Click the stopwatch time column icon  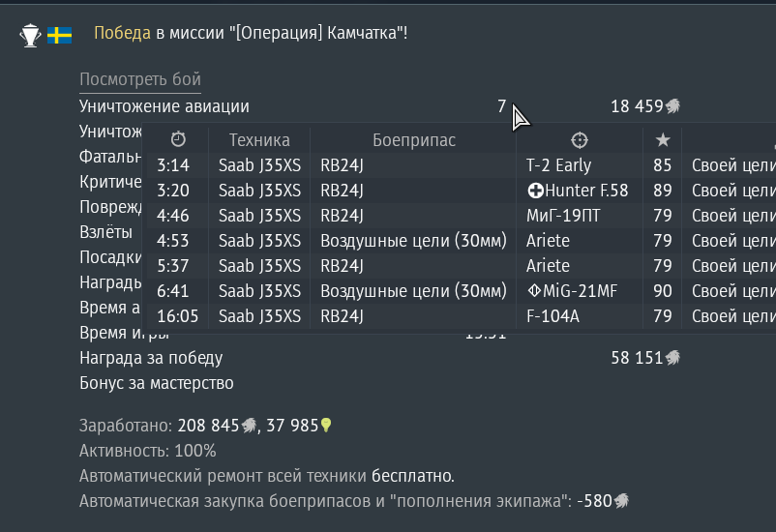tap(178, 140)
